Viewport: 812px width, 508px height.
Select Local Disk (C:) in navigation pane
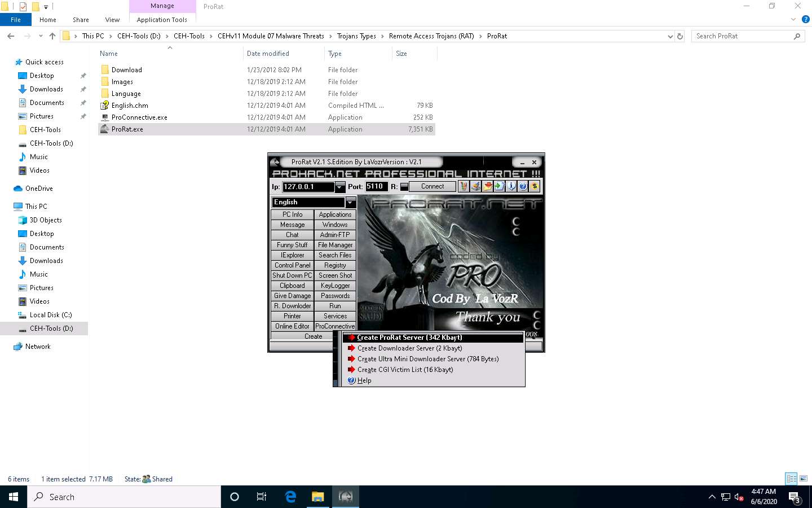50,315
